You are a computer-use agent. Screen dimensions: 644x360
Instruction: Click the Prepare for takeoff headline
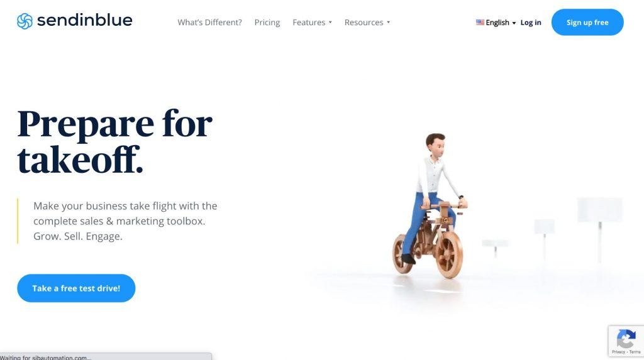[114, 141]
